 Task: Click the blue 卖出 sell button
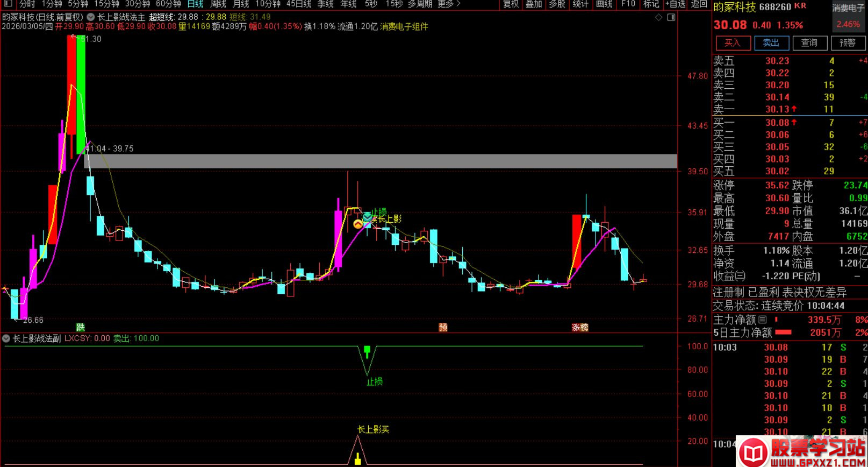(771, 43)
